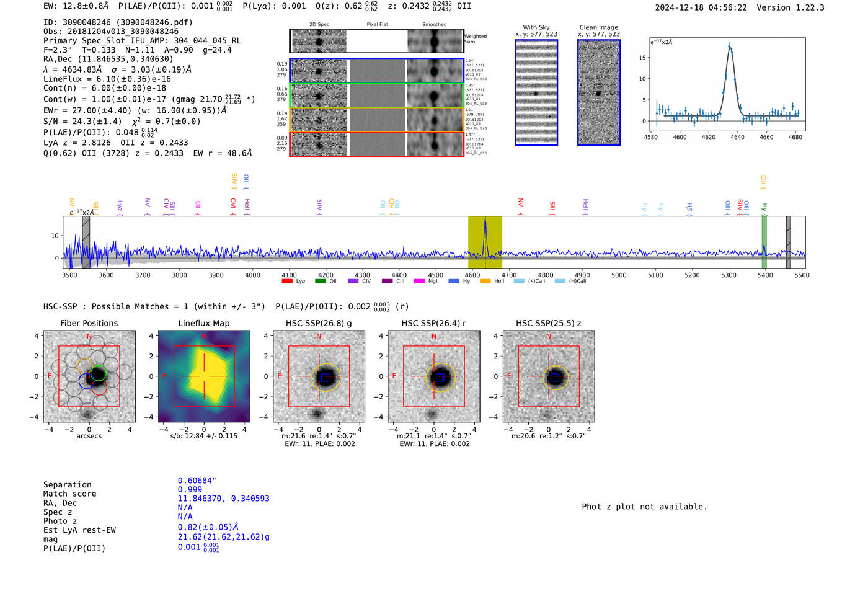
Task: Click the red Lyα legend swatch
Action: pos(286,281)
